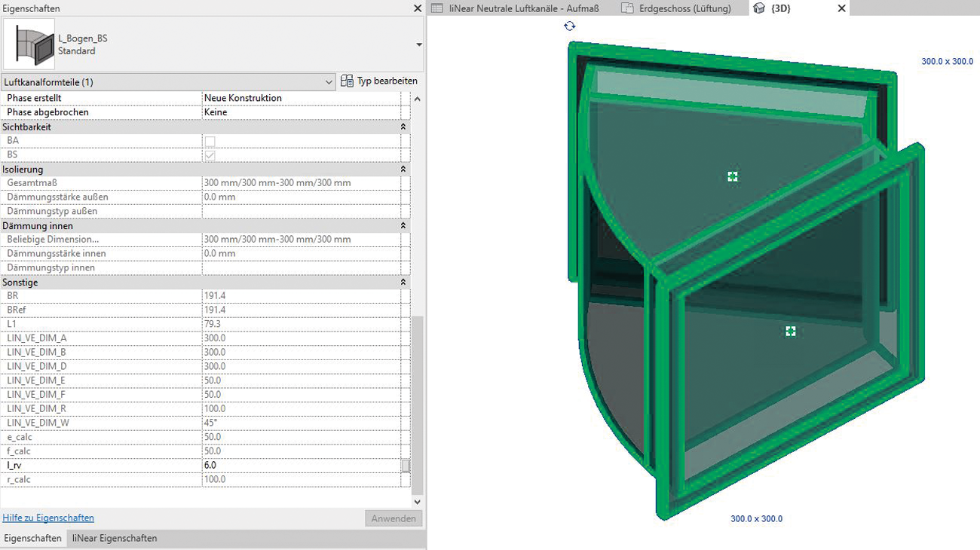Viewport: 980px width, 550px height.
Task: Click the upper duct connector marker
Action: [x=732, y=176]
